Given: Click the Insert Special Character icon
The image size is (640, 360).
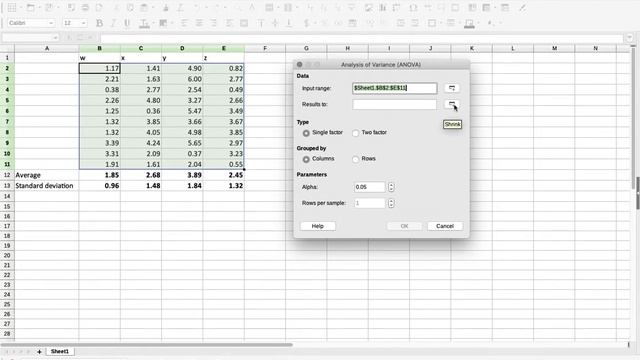Looking at the screenshot, I should pos(413,7).
